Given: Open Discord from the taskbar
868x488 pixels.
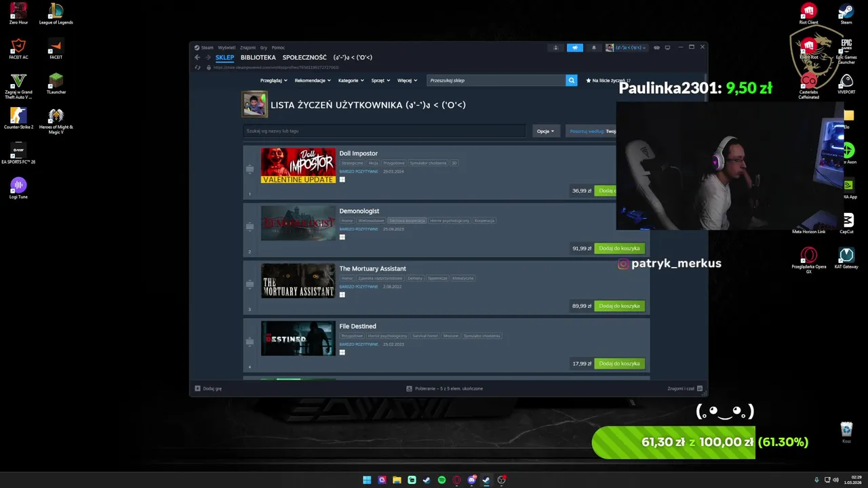Looking at the screenshot, I should [471, 480].
